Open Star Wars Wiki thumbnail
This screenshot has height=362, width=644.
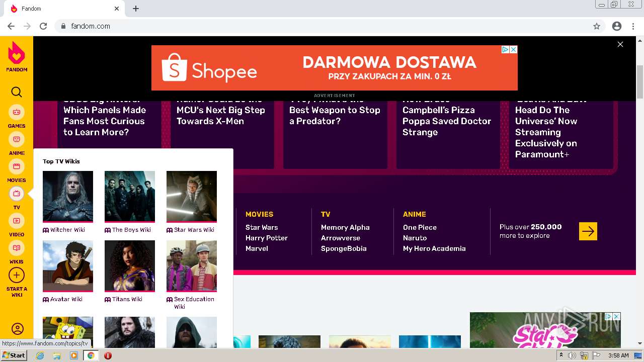192,196
